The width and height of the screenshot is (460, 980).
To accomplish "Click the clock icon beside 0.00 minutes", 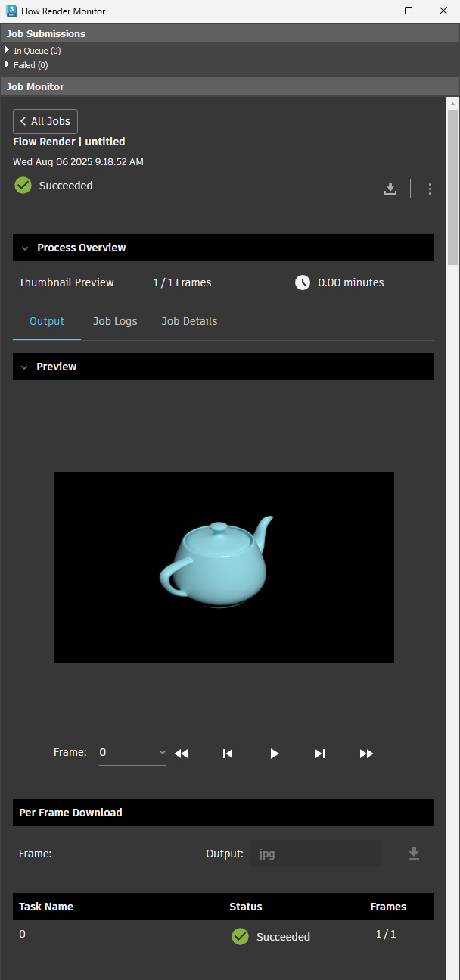I will click(303, 282).
